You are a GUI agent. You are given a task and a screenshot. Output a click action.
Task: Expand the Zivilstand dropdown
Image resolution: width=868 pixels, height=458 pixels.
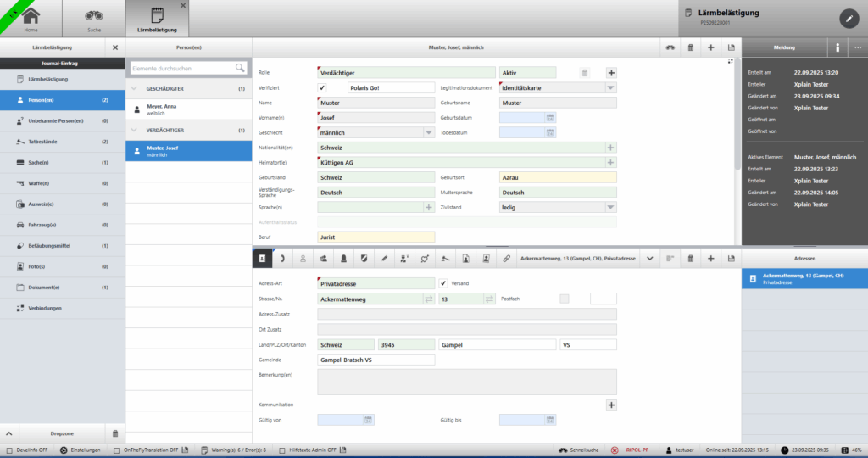click(610, 206)
